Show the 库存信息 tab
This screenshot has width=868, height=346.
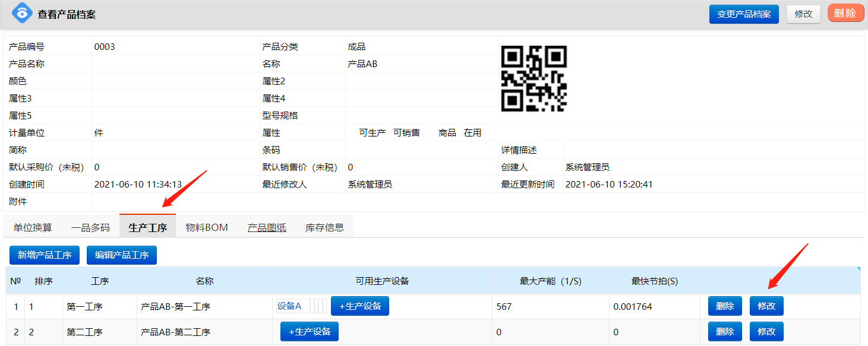coord(324,227)
